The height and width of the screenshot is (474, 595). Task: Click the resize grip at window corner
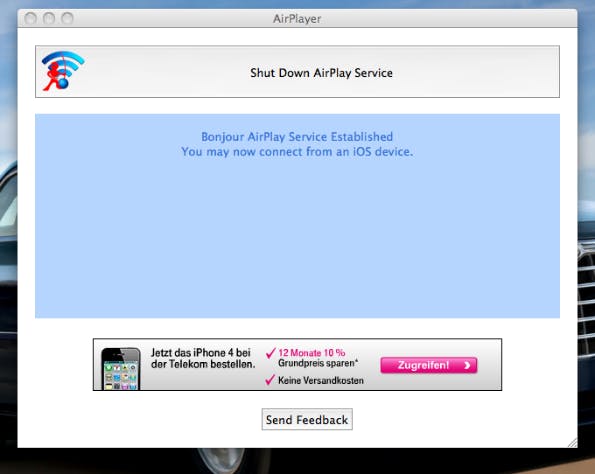click(572, 443)
